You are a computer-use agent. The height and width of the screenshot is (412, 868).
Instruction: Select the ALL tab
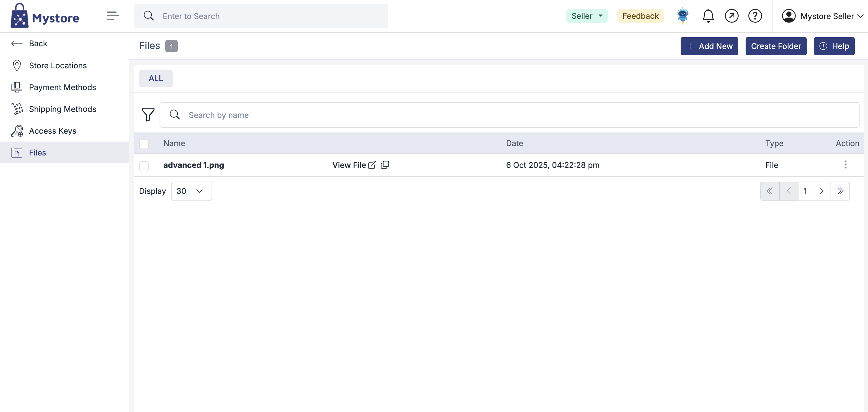coord(156,78)
